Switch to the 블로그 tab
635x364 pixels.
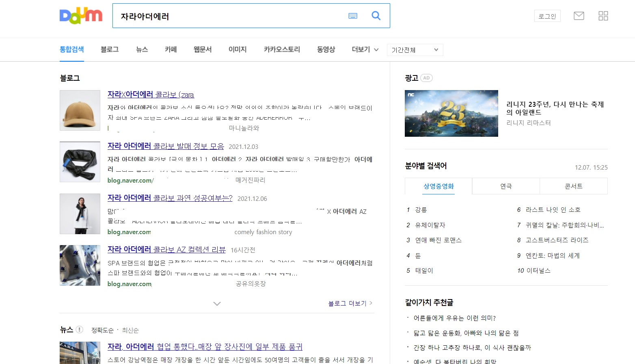(110, 50)
